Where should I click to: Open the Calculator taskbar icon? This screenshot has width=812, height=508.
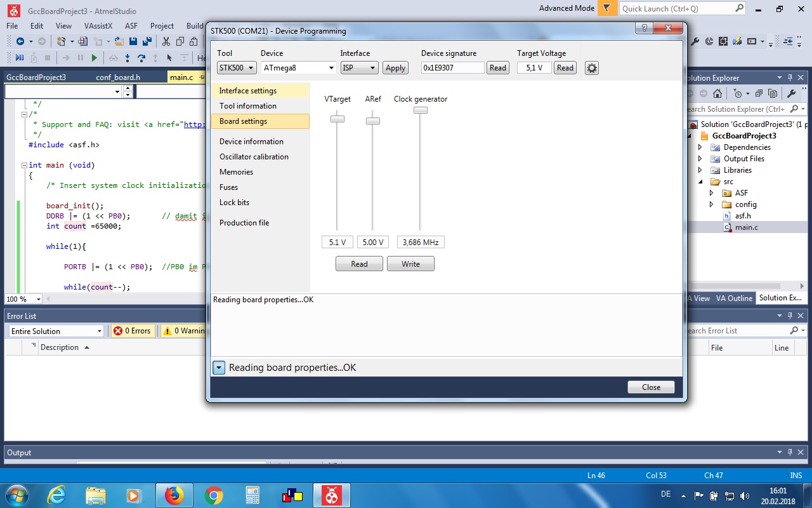[253, 495]
